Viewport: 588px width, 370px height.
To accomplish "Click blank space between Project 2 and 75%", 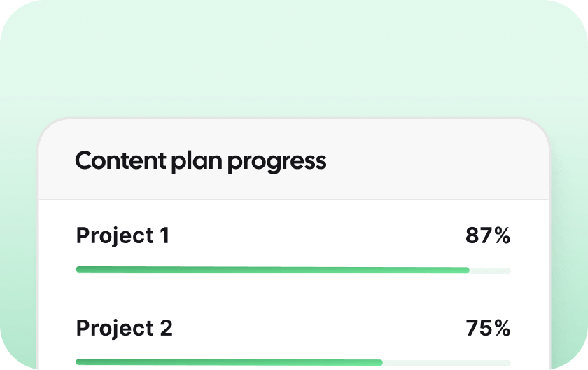I will click(x=315, y=328).
